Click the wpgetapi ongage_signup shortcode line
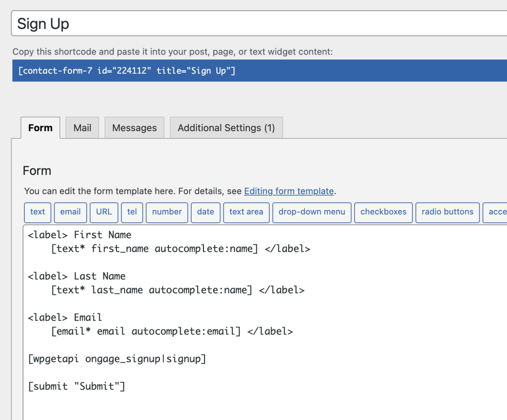 117,359
